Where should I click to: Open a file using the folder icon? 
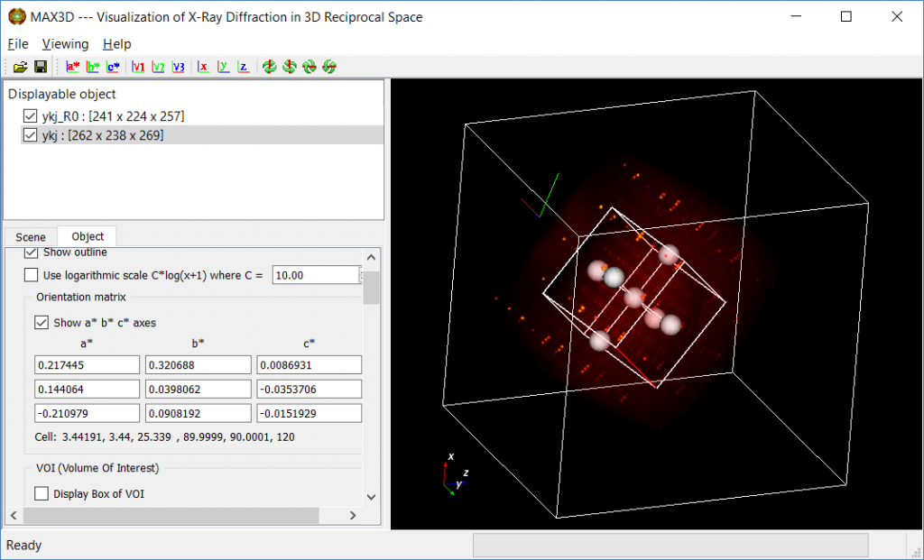(x=19, y=66)
